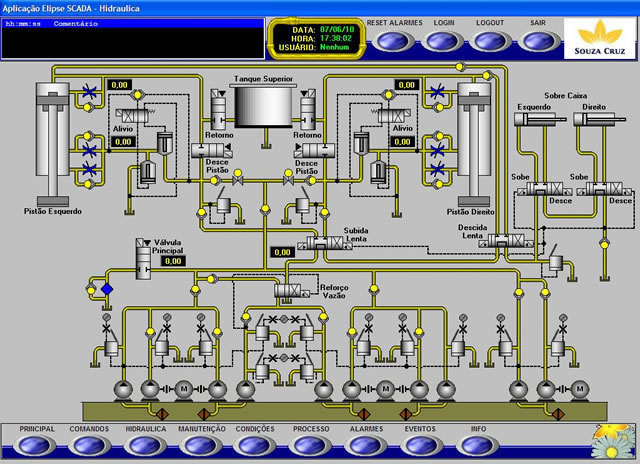Open the PRINCIPAL screen
The image size is (640, 464).
coord(34,445)
